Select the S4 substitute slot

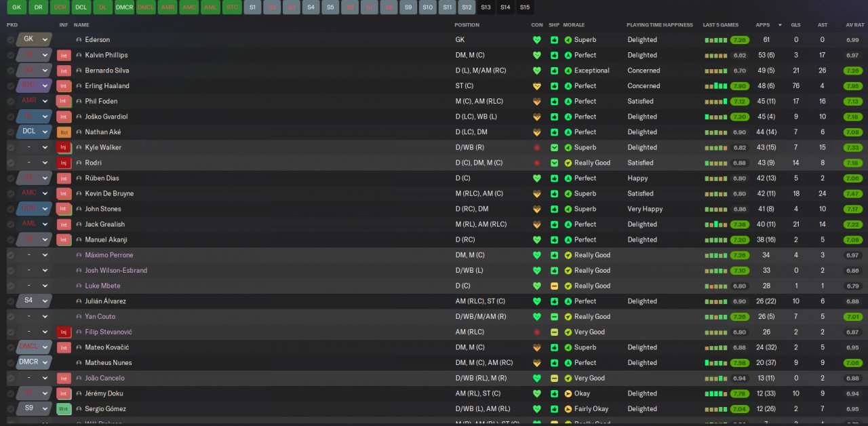point(311,7)
